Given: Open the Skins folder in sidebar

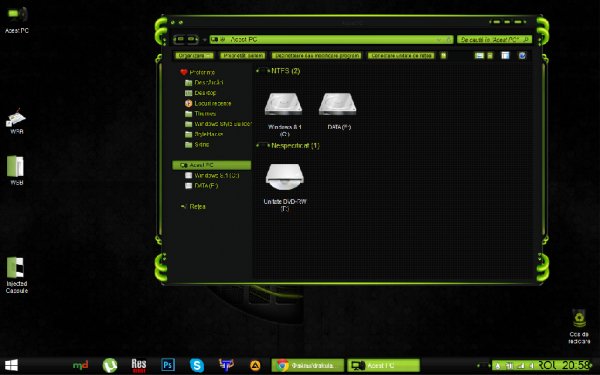Looking at the screenshot, I should pos(197,145).
